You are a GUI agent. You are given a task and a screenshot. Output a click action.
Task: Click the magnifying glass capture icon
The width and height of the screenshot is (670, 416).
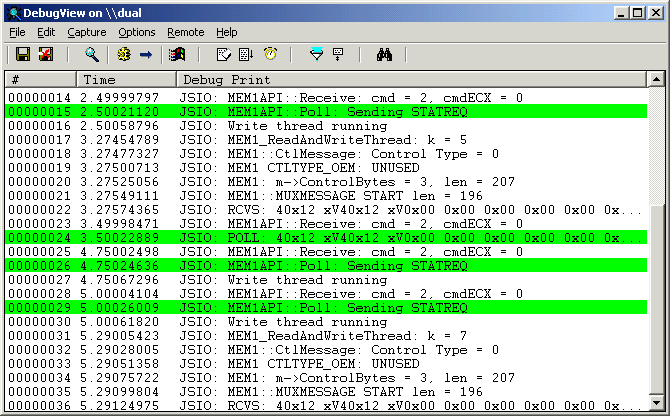click(91, 54)
